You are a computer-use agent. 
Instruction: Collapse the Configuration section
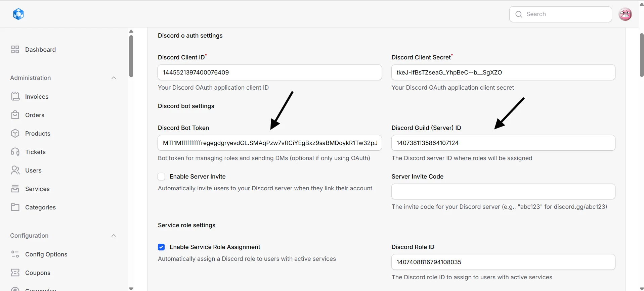114,236
